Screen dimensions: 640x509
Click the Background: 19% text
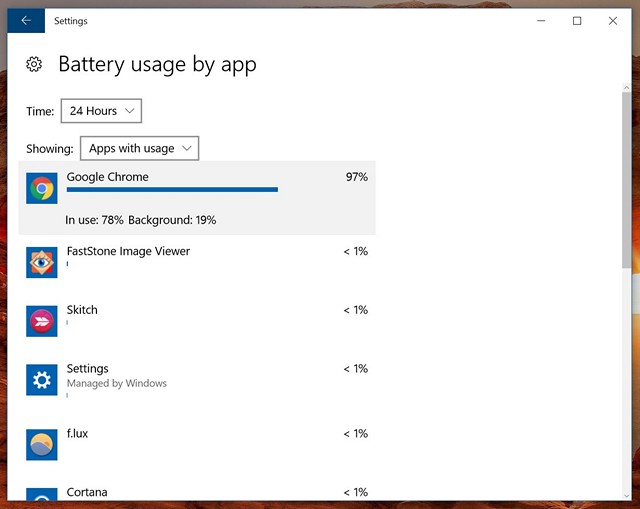click(172, 220)
